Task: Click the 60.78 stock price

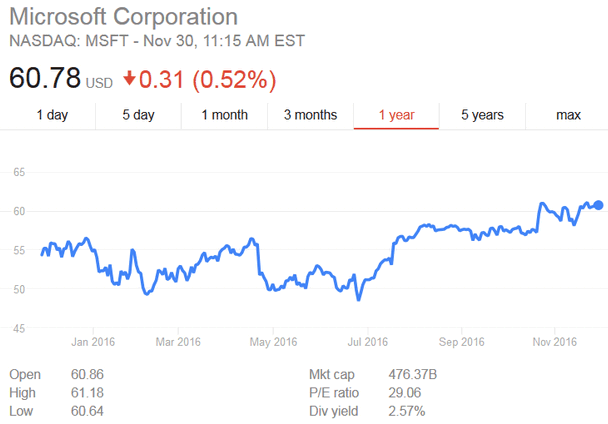Action: [x=45, y=78]
